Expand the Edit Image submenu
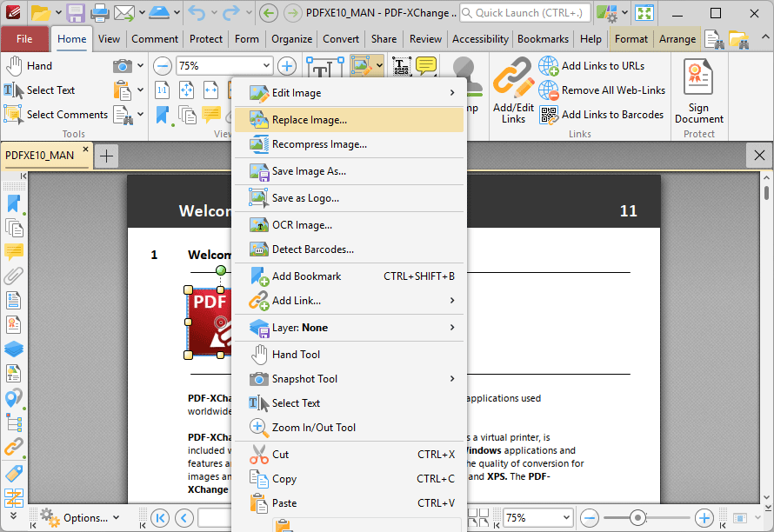The image size is (774, 532). click(349, 93)
